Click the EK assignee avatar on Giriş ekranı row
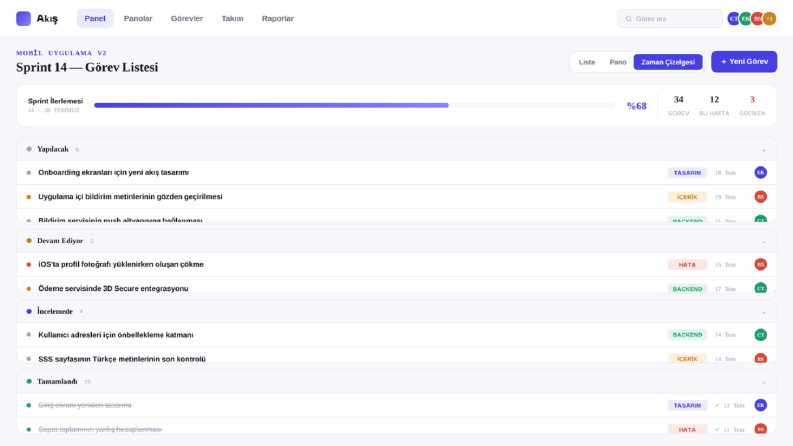 [x=761, y=405]
